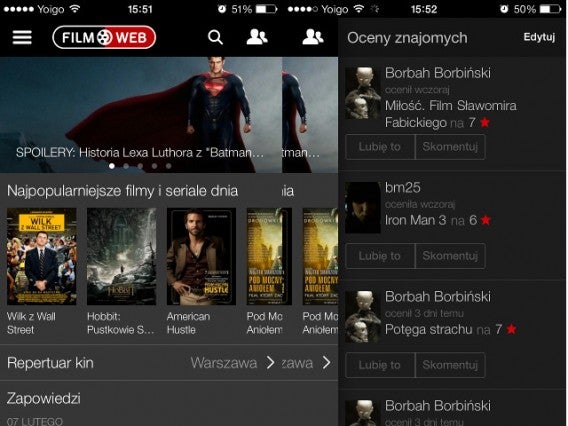Comment on Iron Man 3 rating
Viewport: 568px width, 426px height.
click(450, 256)
